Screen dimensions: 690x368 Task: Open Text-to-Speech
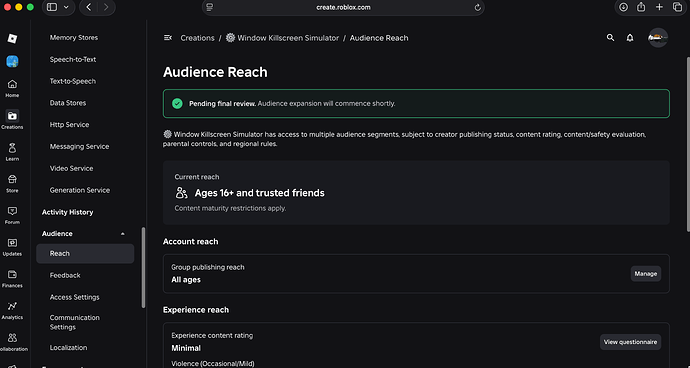pos(73,81)
